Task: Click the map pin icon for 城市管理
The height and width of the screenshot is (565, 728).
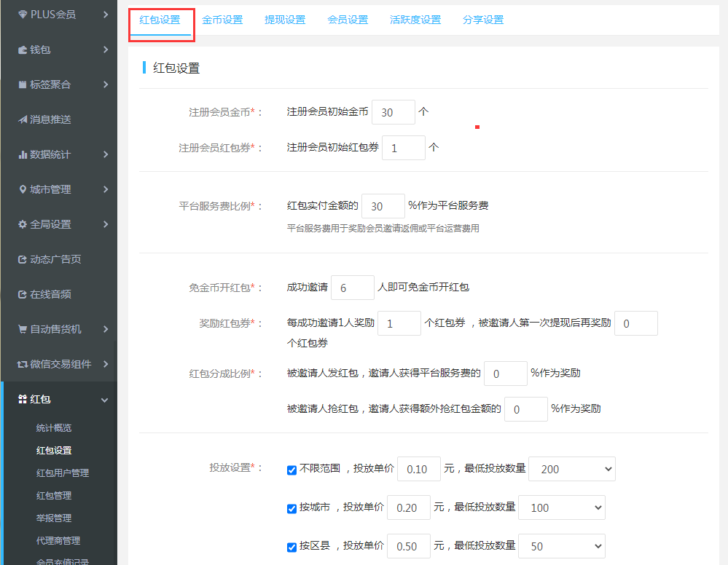Action: pos(23,189)
